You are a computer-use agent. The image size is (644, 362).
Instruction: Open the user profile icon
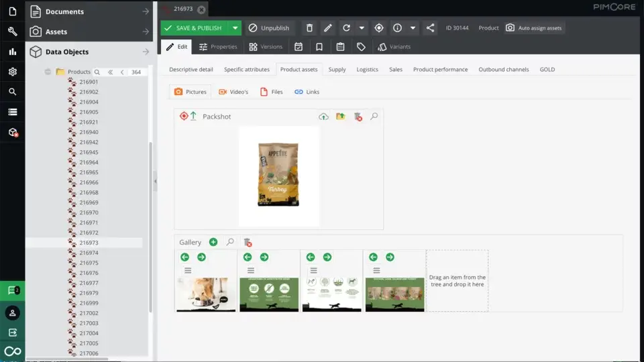[12, 313]
